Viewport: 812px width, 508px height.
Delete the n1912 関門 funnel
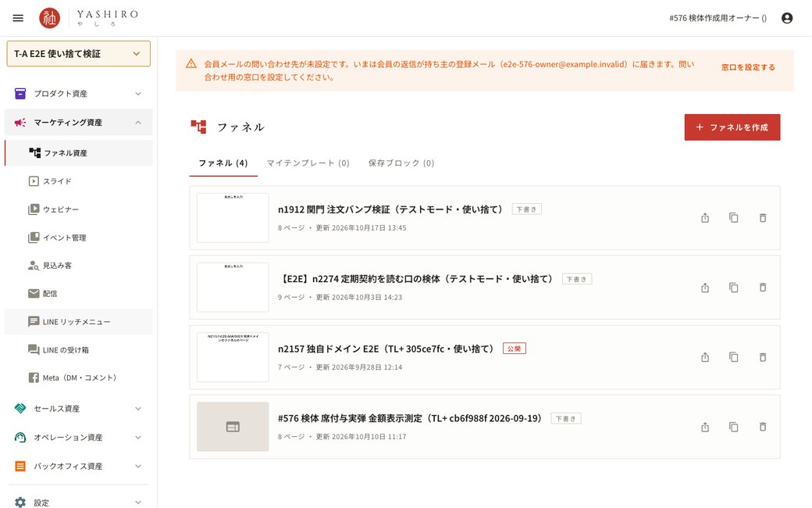762,218
